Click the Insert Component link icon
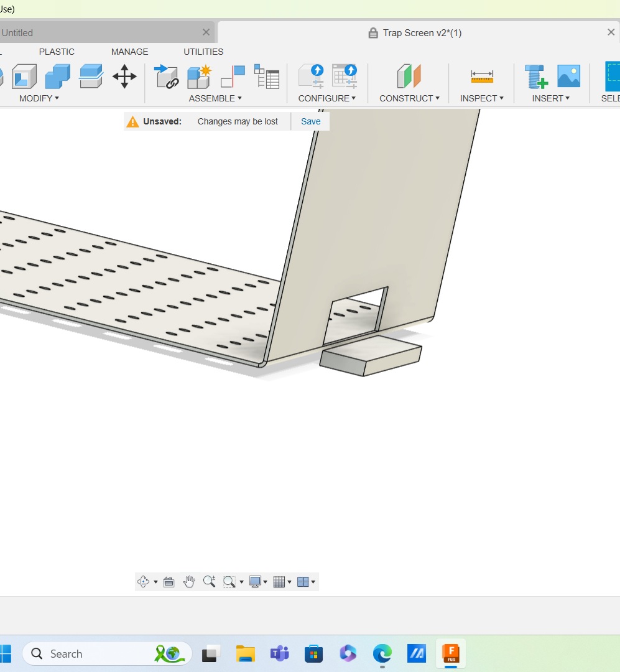620x672 pixels. 166,77
